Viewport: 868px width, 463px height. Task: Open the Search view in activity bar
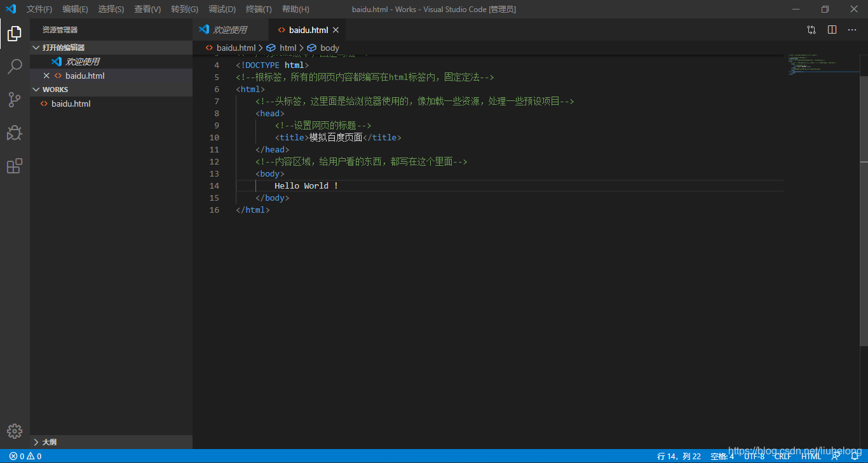[15, 67]
